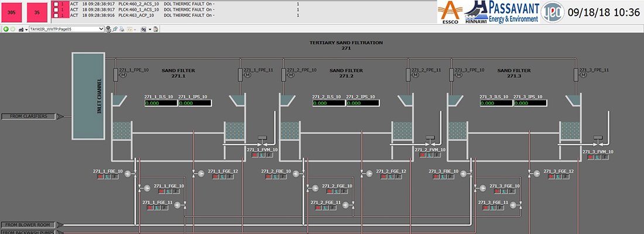Tick the 460_1_ACS_10 alarm row checkbox
644x234 pixels.
tap(56, 9)
